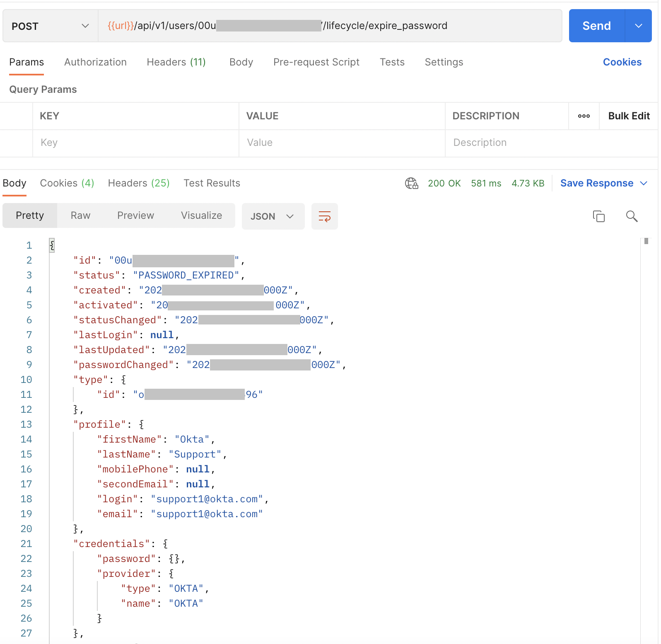Click the login value "support1@okta.com"
The width and height of the screenshot is (661, 644).
click(207, 499)
